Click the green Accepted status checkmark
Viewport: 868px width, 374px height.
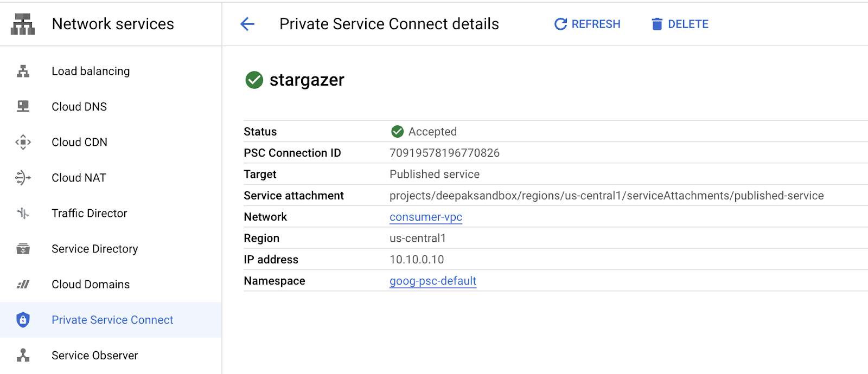tap(399, 131)
